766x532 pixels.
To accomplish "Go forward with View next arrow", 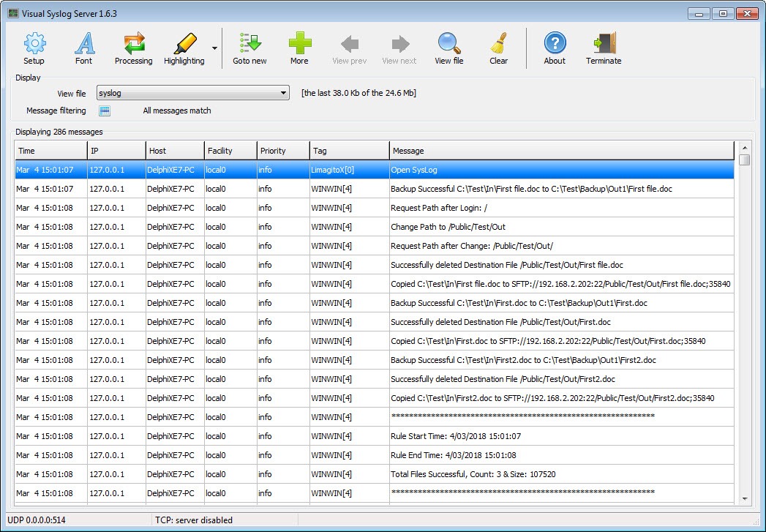I will tap(400, 43).
